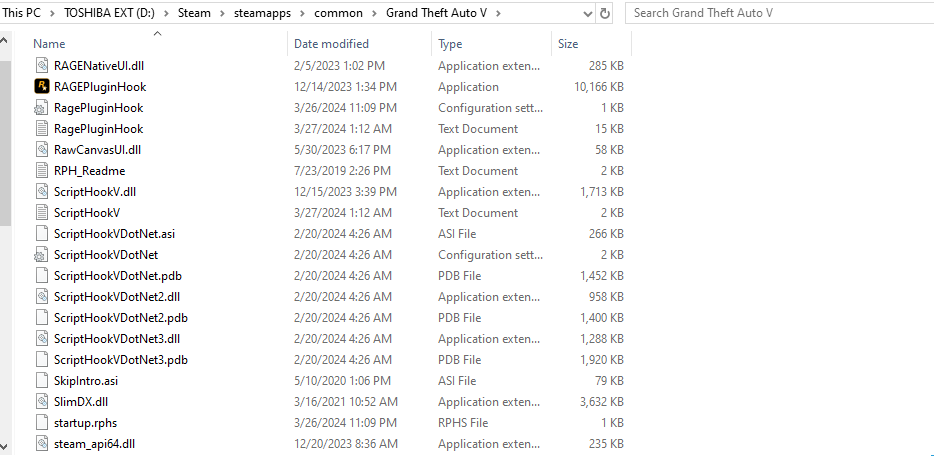
Task: Select the ScriptHookVDotNet.asi file icon
Action: coord(41,234)
